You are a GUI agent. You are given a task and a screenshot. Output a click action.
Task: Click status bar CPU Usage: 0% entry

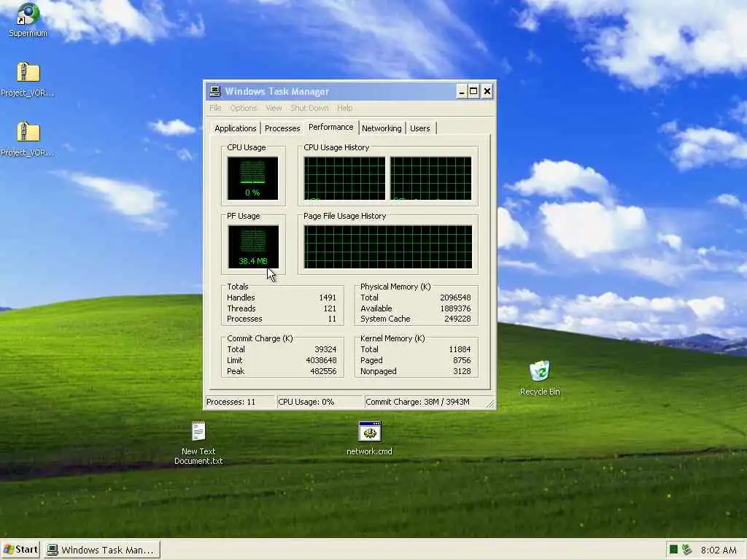(320, 402)
